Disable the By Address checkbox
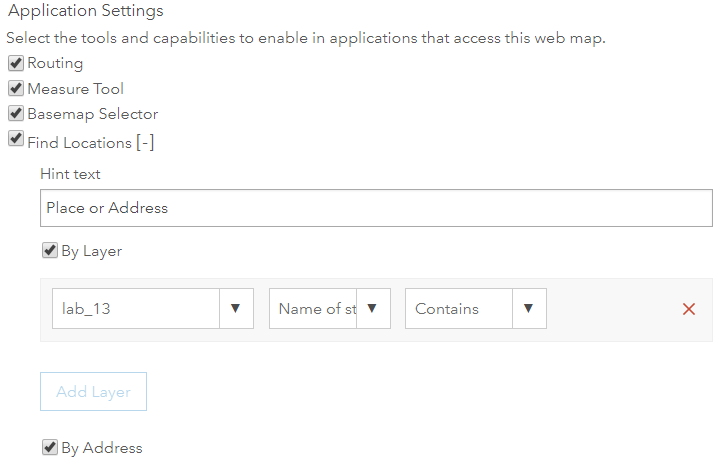This screenshot has height=469, width=720. point(49,448)
